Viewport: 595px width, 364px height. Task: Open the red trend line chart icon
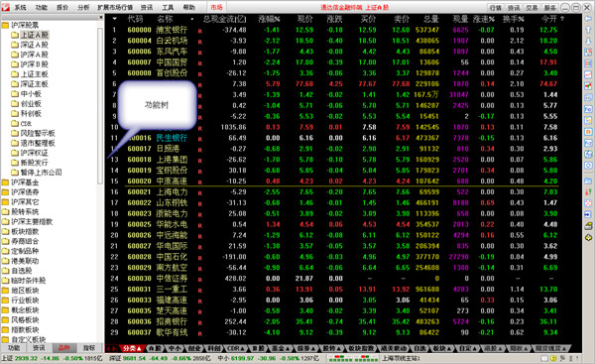588,74
